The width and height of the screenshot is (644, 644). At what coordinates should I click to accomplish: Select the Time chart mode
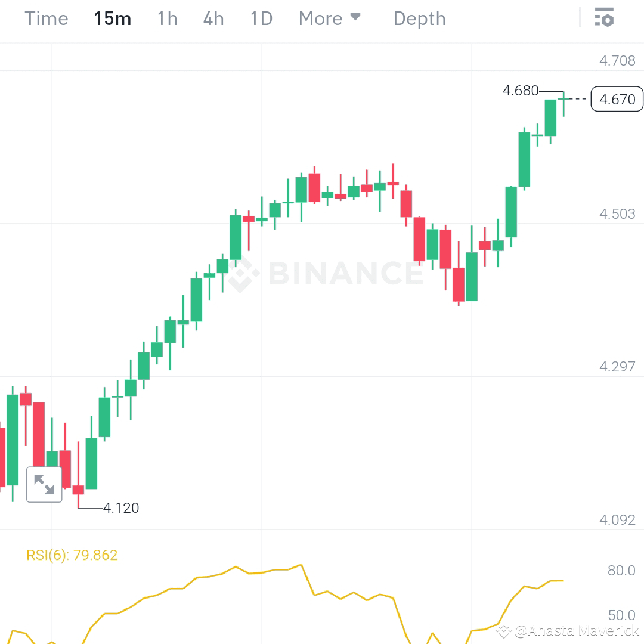pyautogui.click(x=46, y=18)
